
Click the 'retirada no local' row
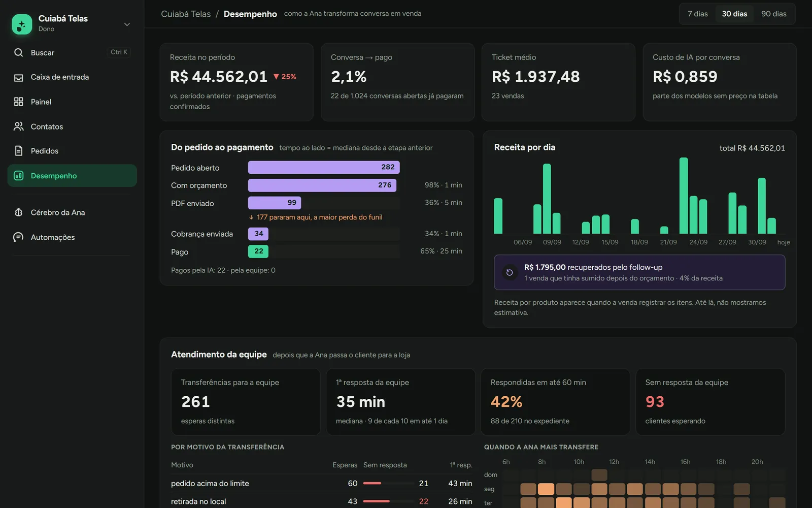pos(322,501)
